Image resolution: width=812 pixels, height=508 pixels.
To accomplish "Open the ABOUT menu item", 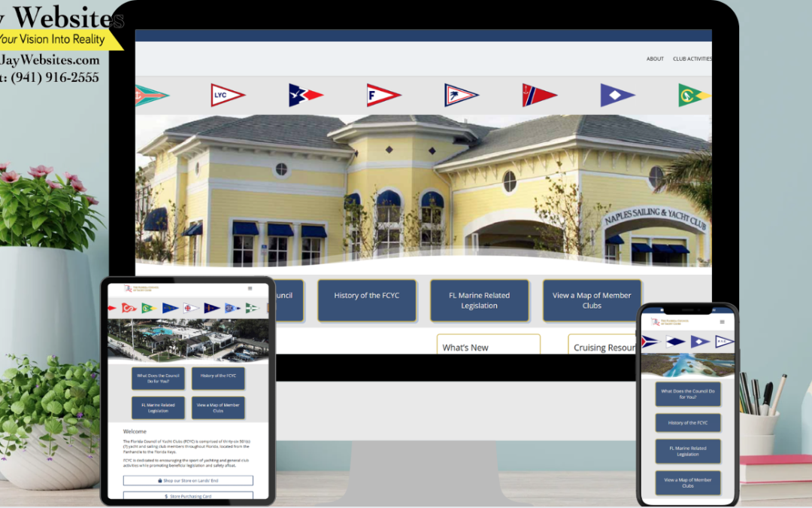I will [x=655, y=59].
